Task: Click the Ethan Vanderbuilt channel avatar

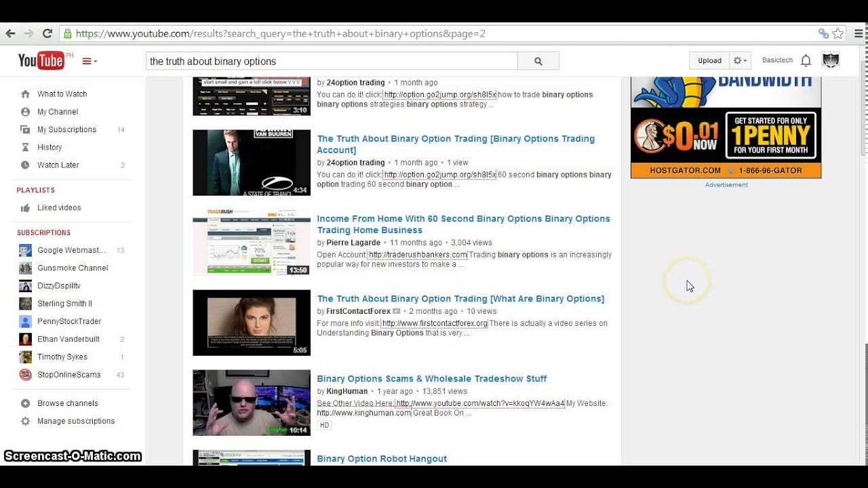Action: point(25,339)
